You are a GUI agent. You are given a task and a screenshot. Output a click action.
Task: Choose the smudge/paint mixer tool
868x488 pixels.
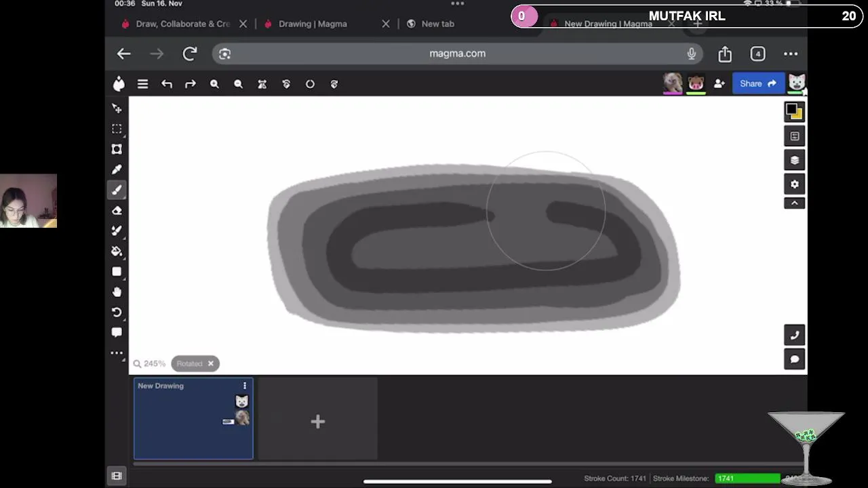point(117,230)
